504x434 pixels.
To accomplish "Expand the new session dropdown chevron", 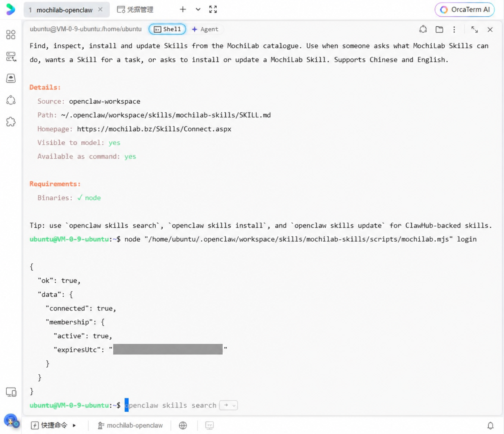I will pos(198,9).
